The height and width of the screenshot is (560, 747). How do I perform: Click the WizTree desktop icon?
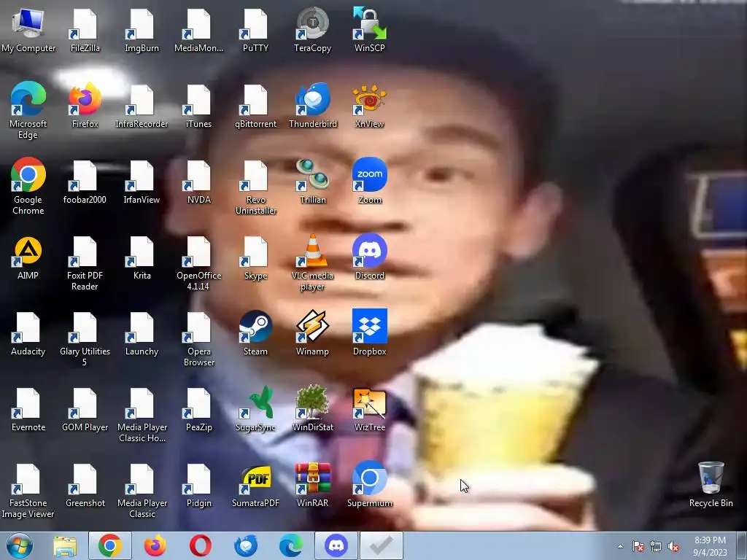coord(369,409)
